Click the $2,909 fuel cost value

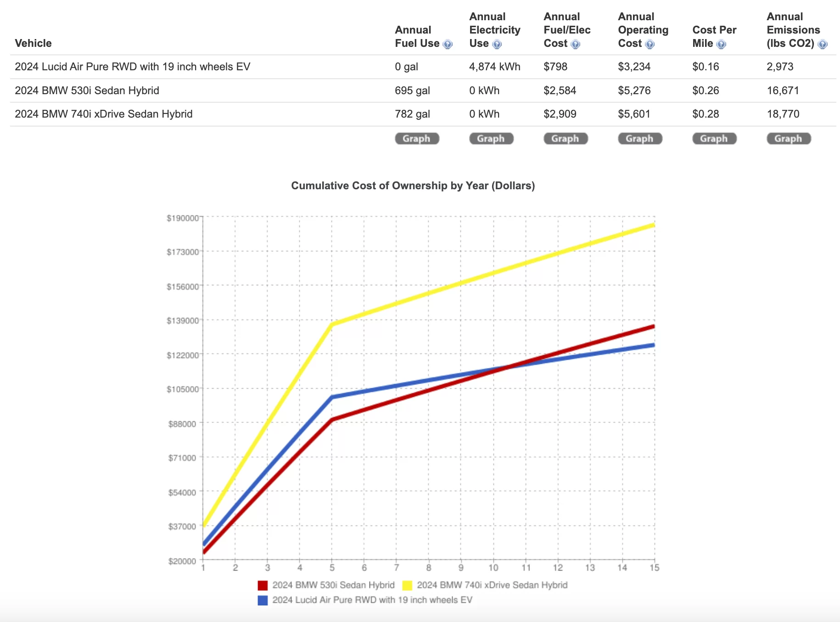click(x=560, y=114)
